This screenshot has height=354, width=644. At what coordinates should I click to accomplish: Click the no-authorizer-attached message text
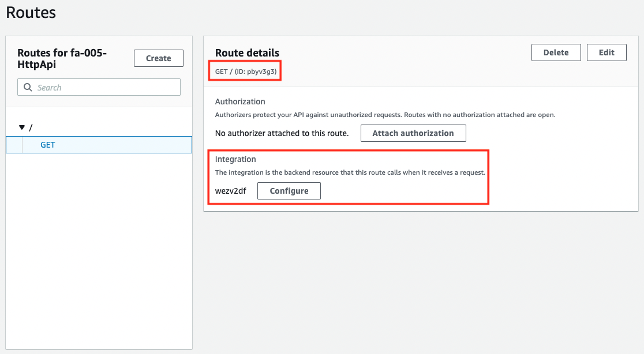[x=283, y=133]
